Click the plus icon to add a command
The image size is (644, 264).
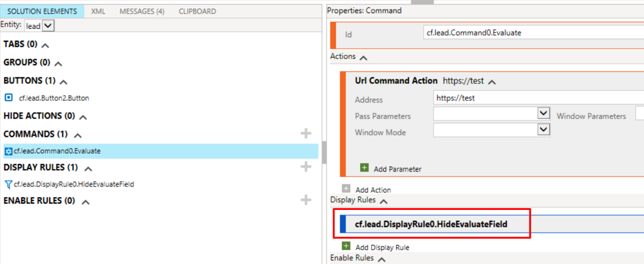pos(306,133)
